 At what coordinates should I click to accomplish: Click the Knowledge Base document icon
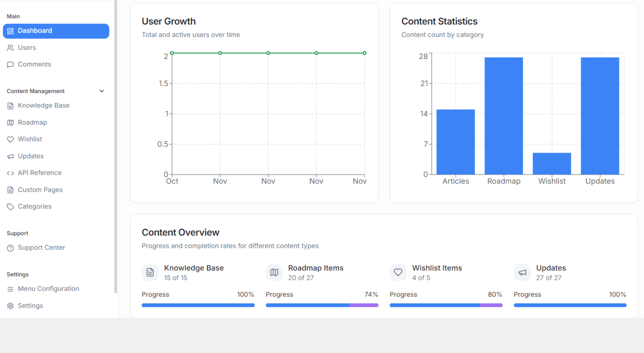tap(10, 105)
